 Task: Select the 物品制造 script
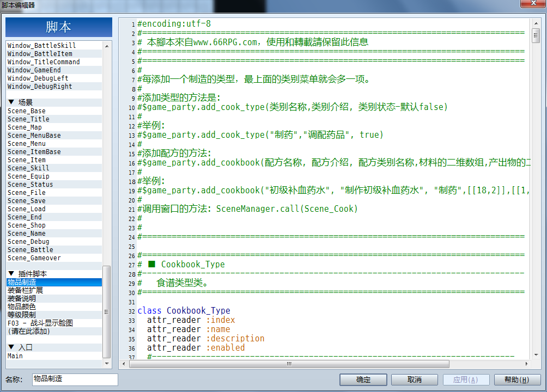[x=54, y=282]
